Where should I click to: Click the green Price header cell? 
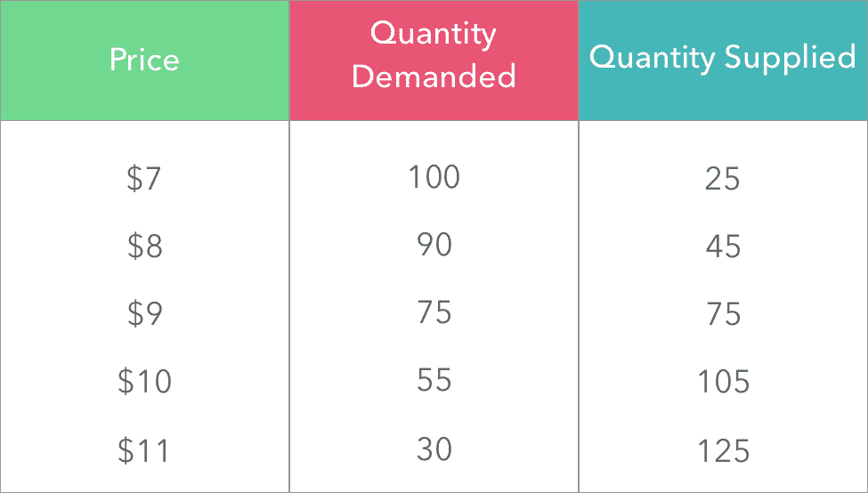144,61
